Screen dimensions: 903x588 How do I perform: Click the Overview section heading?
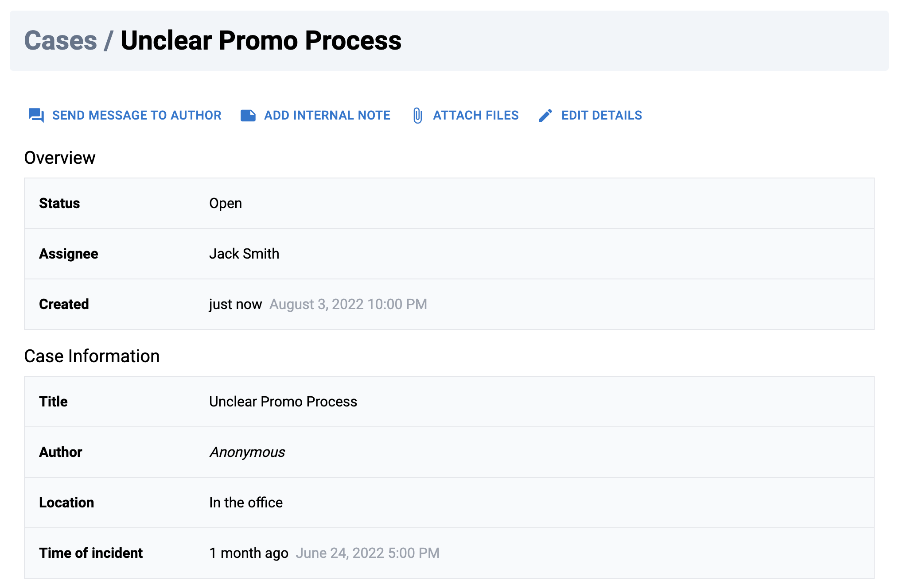coord(60,158)
